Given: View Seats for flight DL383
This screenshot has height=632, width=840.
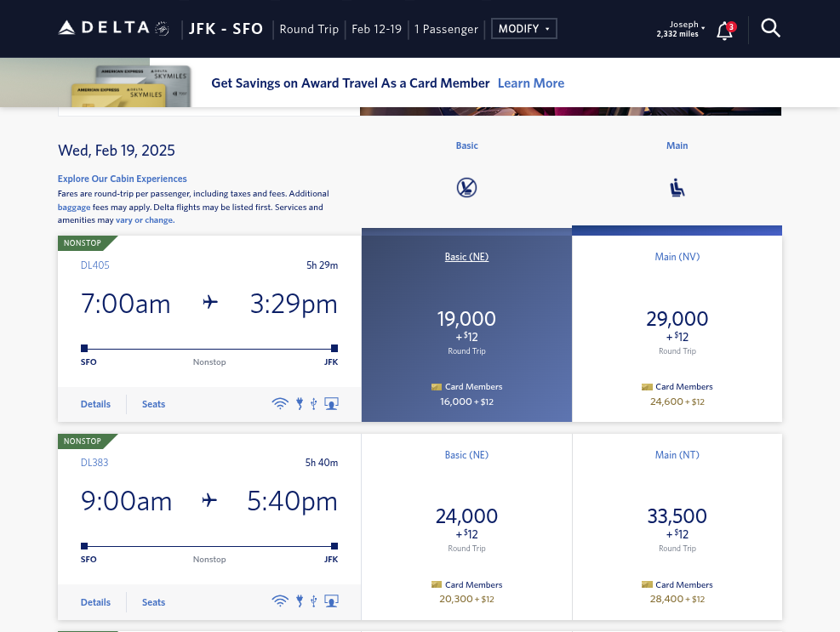Looking at the screenshot, I should (153, 602).
